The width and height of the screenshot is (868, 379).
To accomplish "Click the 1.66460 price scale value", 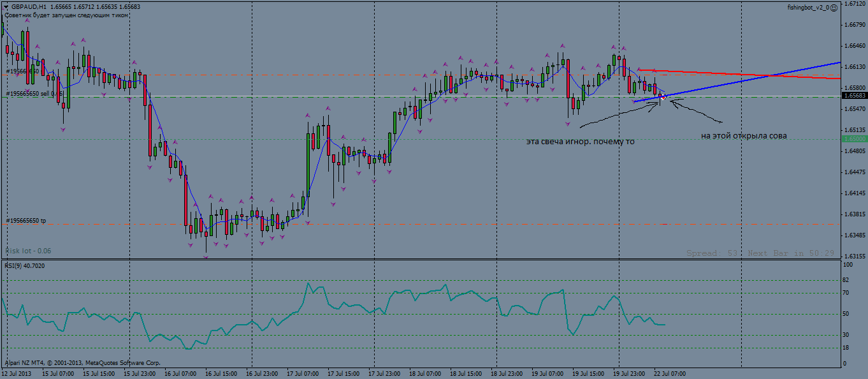I will (854, 46).
